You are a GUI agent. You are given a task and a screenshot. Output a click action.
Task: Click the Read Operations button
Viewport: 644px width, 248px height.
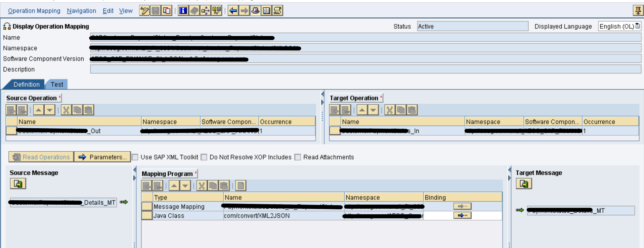41,157
